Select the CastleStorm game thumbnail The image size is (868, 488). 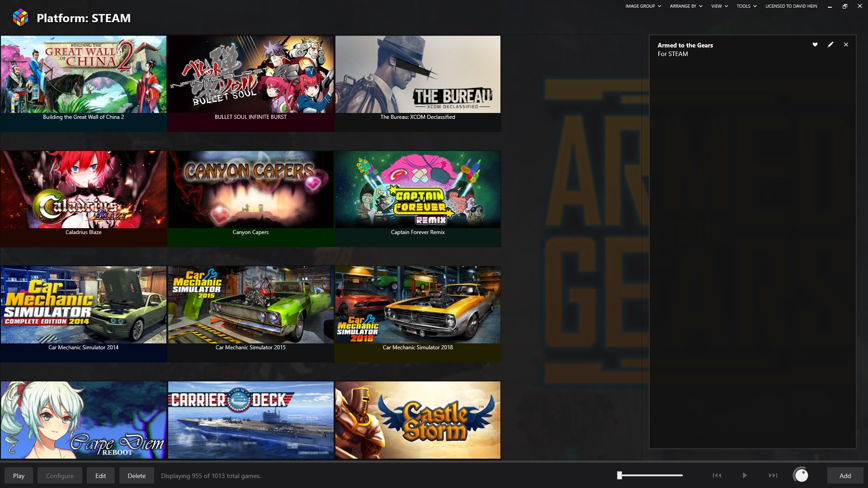coord(418,420)
